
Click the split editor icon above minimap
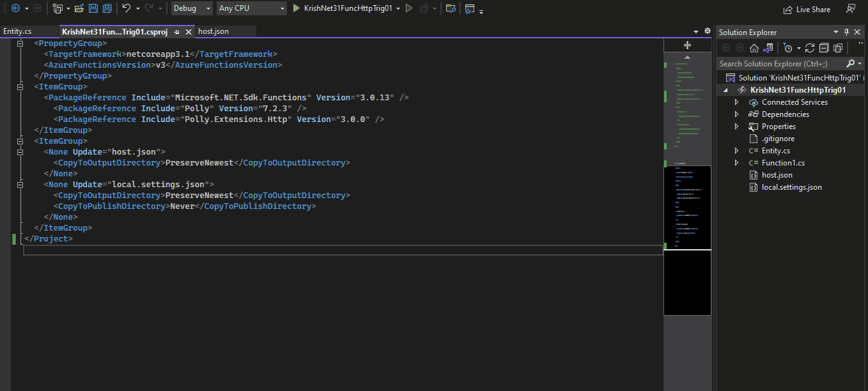click(688, 45)
